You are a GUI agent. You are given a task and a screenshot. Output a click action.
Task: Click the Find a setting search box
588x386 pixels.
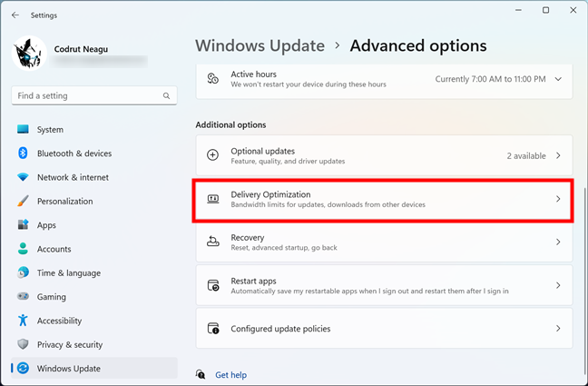(94, 95)
